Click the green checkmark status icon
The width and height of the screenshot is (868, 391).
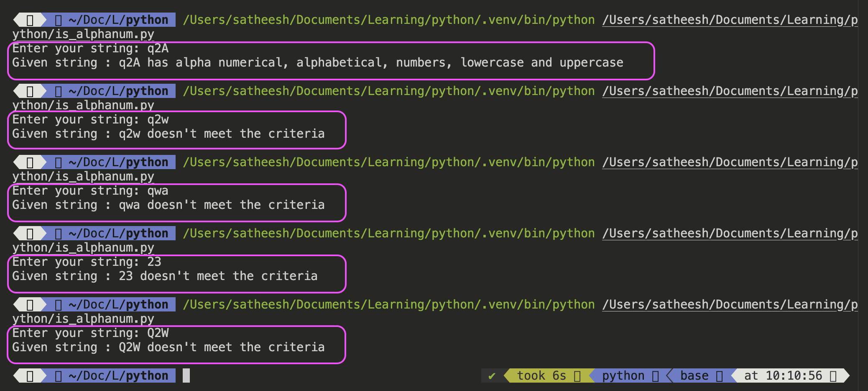click(x=492, y=376)
